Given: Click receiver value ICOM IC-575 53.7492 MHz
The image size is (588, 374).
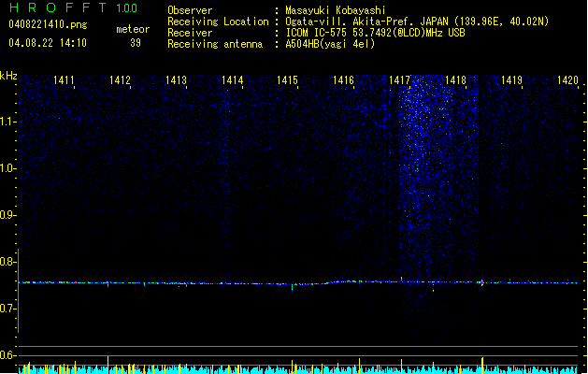Looking at the screenshot, I should pos(375,33).
